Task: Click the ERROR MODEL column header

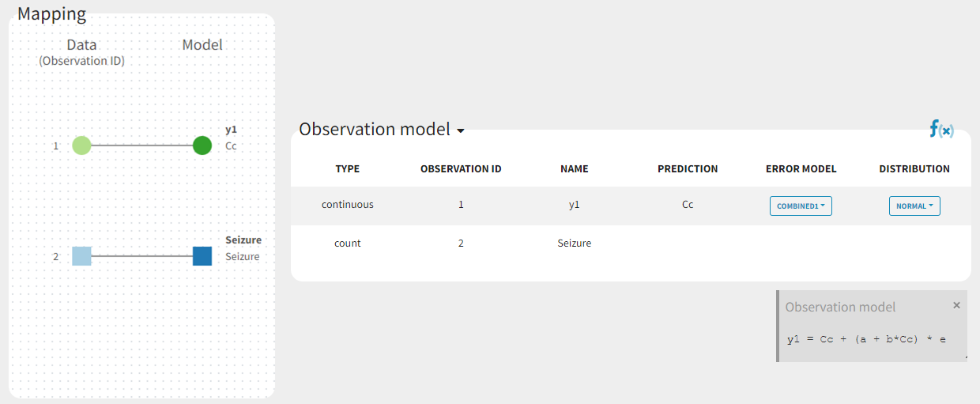Action: tap(801, 168)
